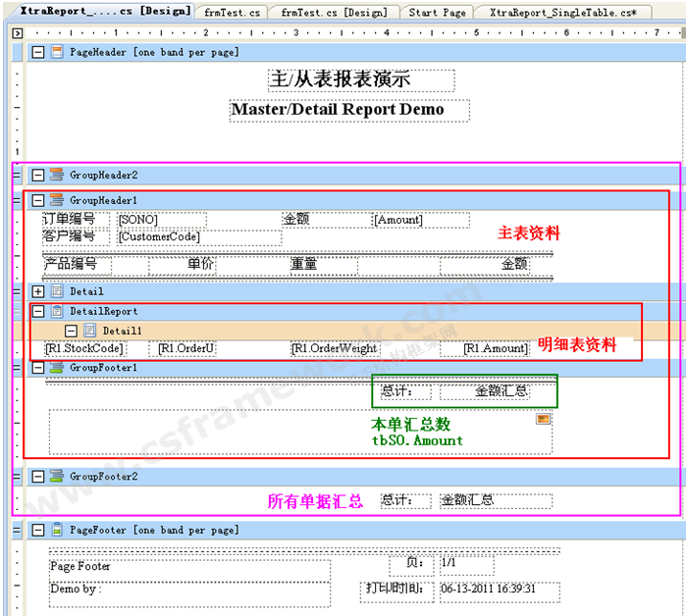Expand the Detail band
Viewport: 686px width, 616px height.
tap(38, 291)
